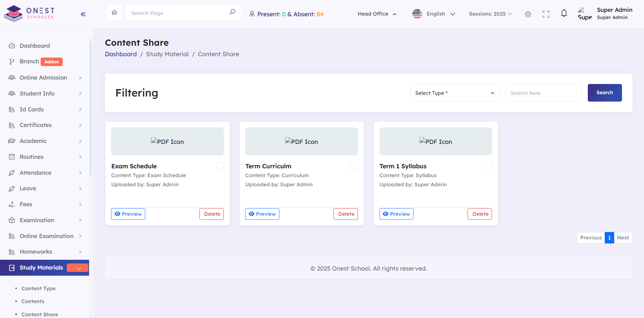The height and width of the screenshot is (318, 644).
Task: Select the checkbox on Term Curriculm card
Action: point(354,166)
